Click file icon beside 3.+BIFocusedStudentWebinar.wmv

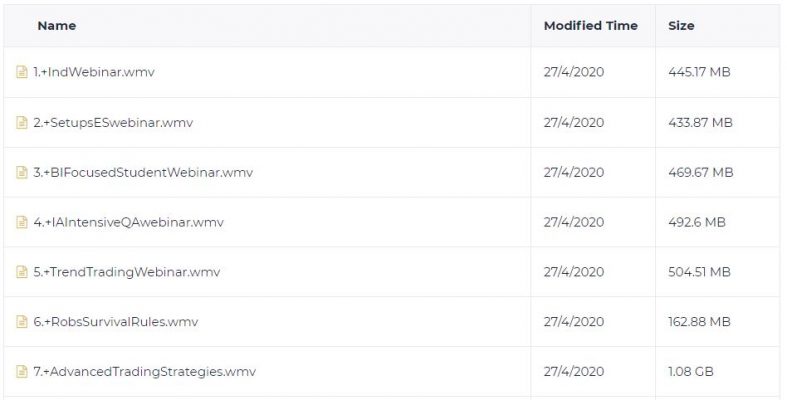coord(22,173)
